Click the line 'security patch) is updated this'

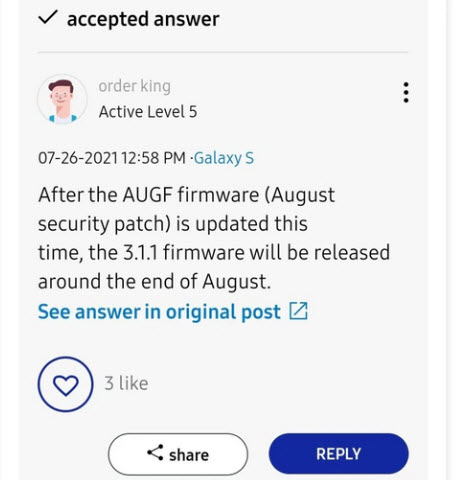(173, 224)
